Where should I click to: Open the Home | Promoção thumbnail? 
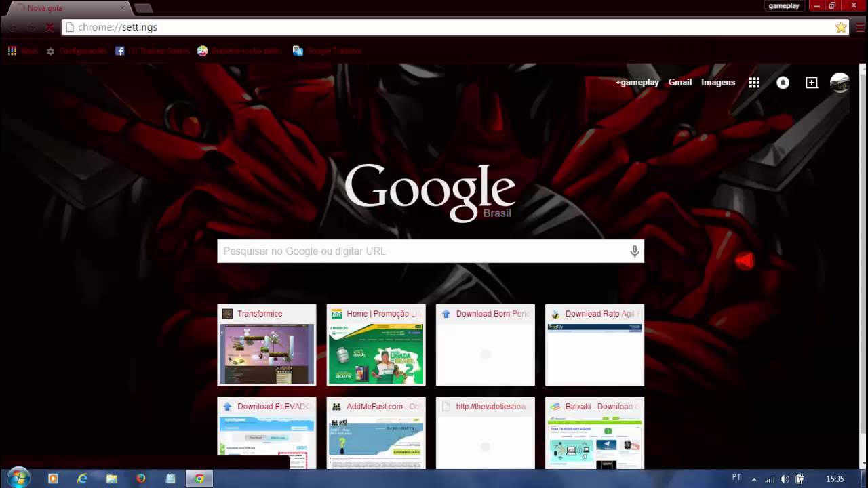coord(376,345)
